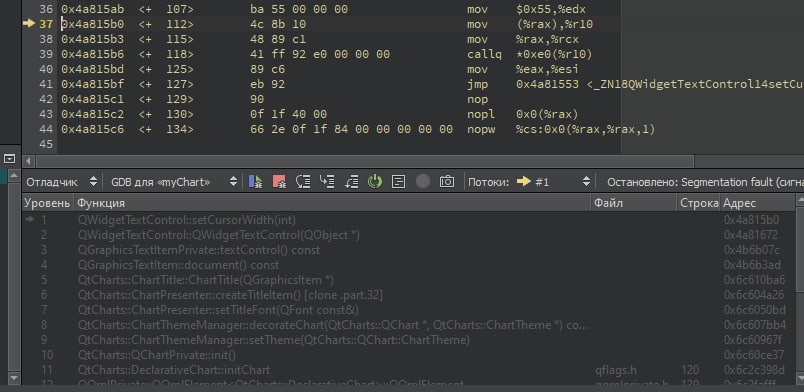The image size is (804, 392).
Task: Click disassembly scrollbar left arrow
Action: [x=28, y=162]
